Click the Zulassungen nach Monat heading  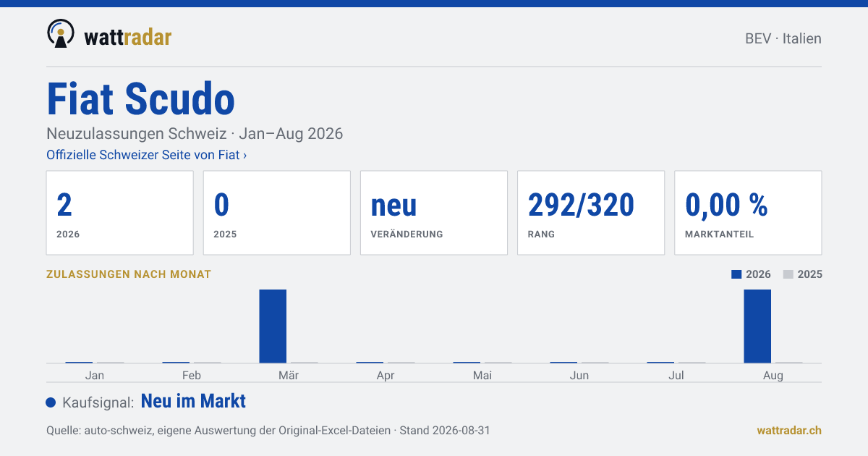(x=129, y=274)
